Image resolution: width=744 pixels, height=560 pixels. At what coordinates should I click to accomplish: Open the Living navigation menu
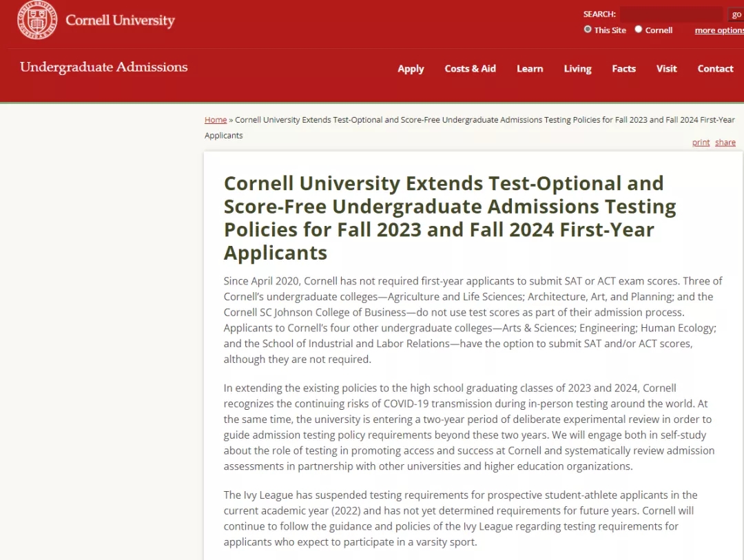coord(577,69)
